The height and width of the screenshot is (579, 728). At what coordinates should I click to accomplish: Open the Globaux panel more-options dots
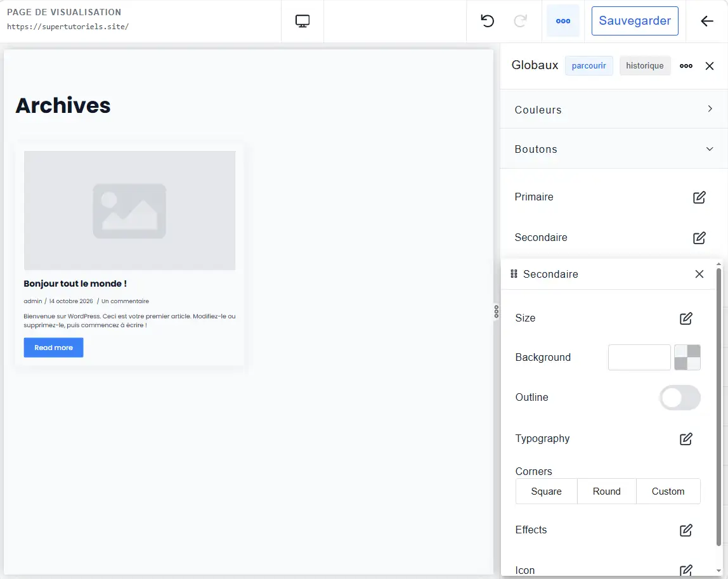(x=686, y=66)
